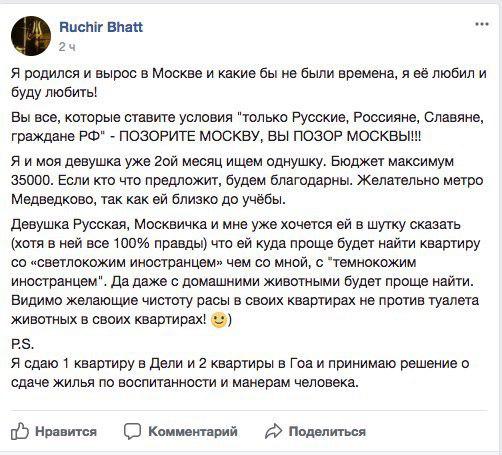The image size is (502, 455).
Task: Click the paragraph starting 'Я и моя девушка'
Action: point(247,180)
